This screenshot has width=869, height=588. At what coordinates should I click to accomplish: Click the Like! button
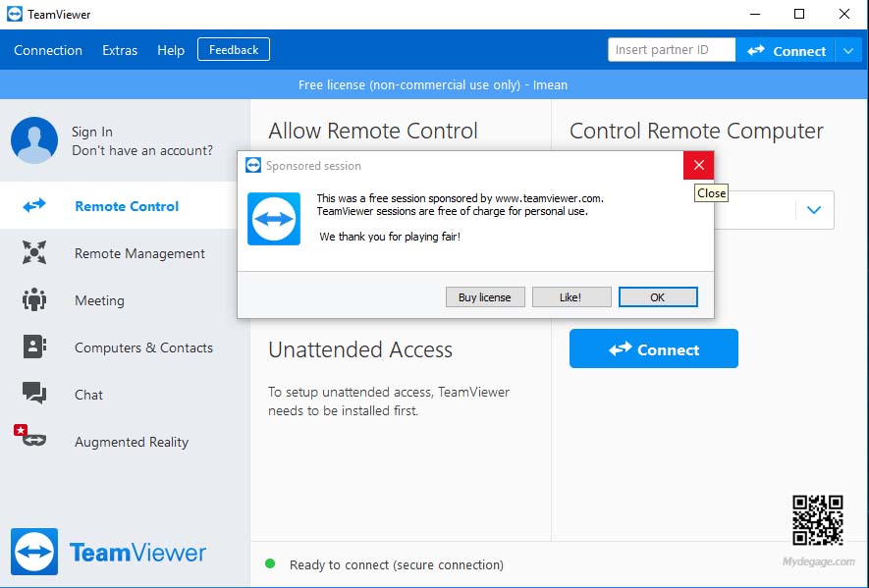pos(571,297)
